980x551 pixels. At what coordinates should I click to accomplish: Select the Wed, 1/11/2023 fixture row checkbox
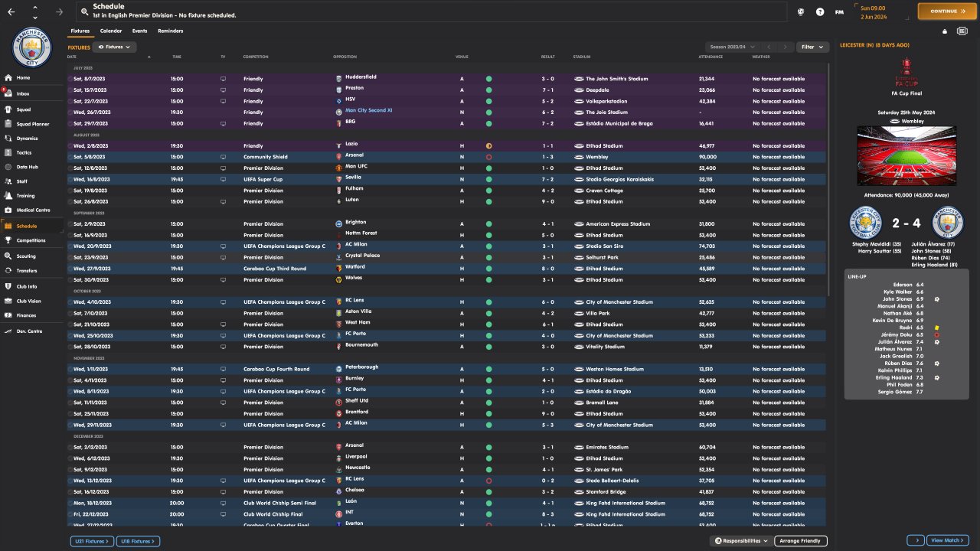click(70, 369)
